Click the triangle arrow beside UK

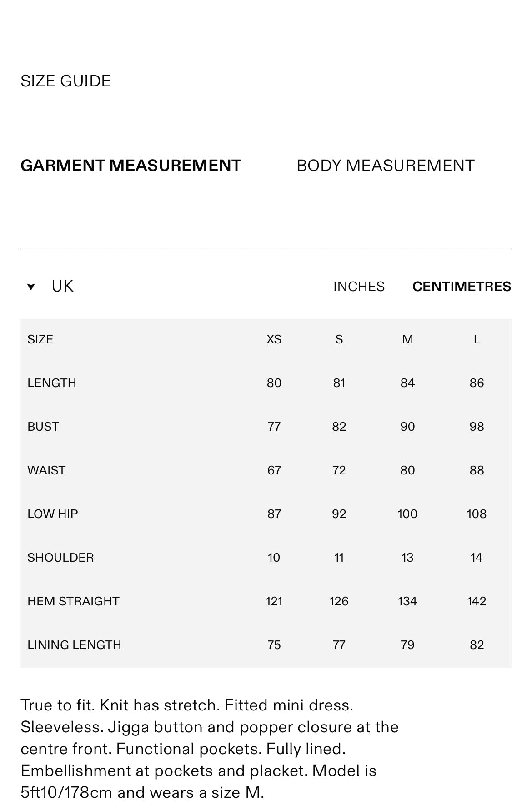click(31, 287)
